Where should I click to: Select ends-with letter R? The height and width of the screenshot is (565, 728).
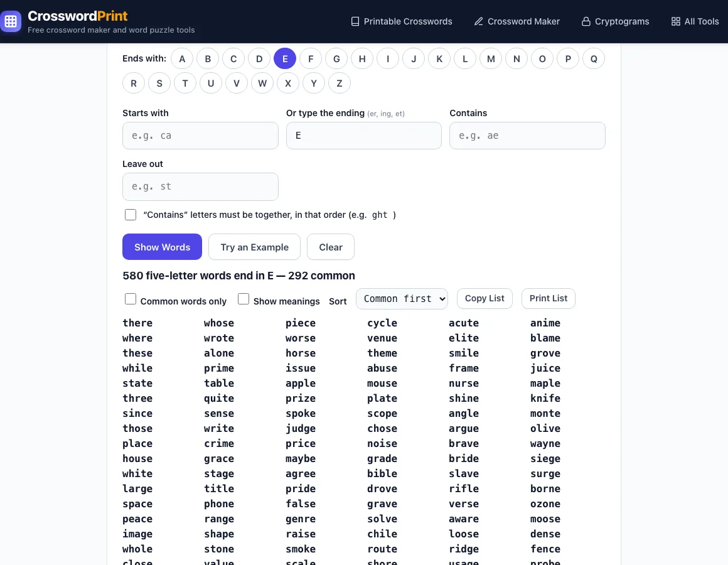tap(134, 83)
